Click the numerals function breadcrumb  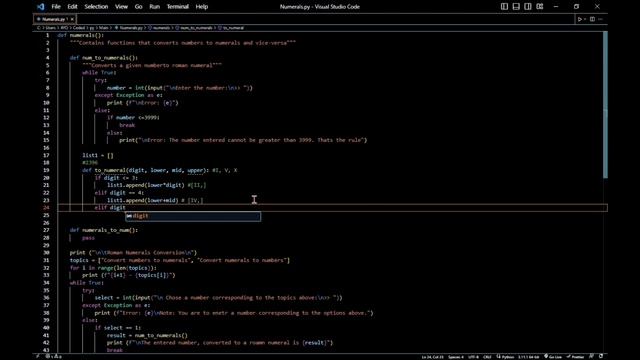[x=159, y=28]
